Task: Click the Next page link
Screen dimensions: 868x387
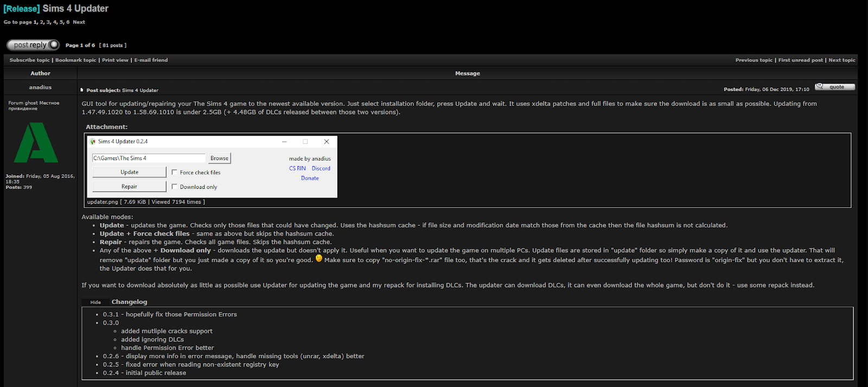Action: pyautogui.click(x=79, y=22)
